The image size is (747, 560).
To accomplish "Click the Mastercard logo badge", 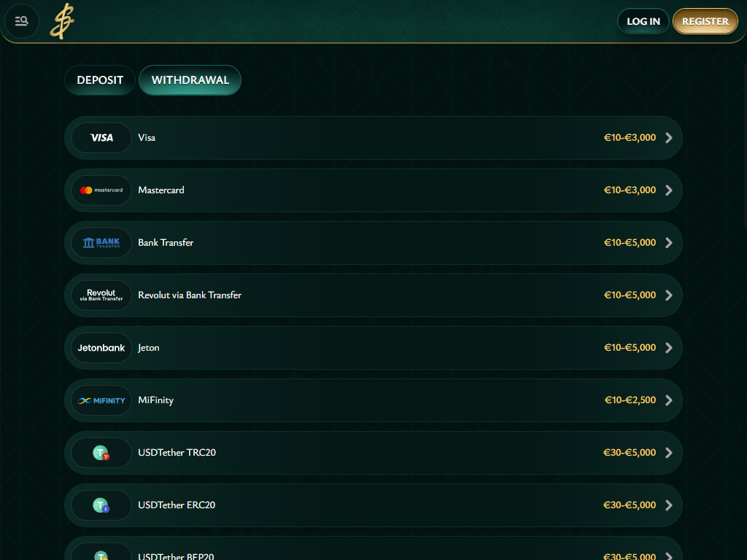I will coord(101,190).
